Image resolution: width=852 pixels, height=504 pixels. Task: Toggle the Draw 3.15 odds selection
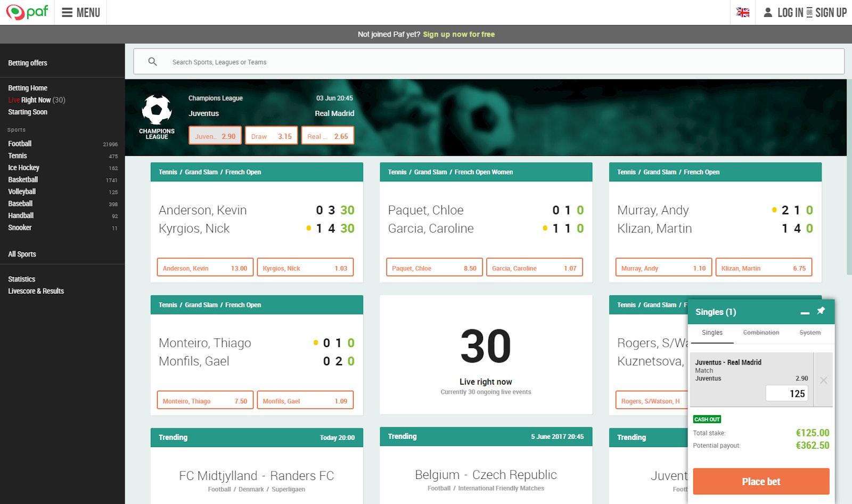click(x=271, y=135)
